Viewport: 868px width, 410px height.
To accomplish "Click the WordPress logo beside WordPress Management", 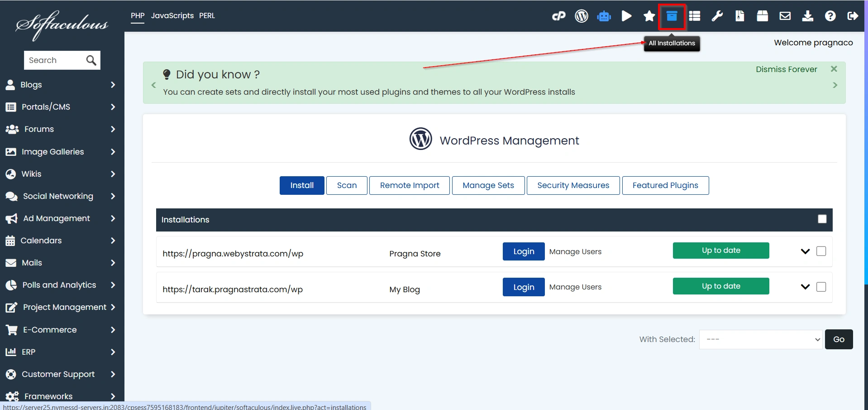I will tap(421, 139).
